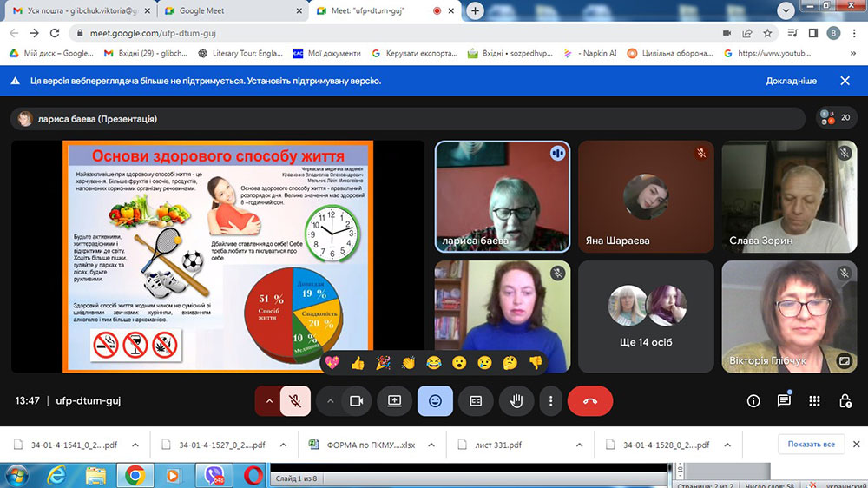
Task: Unmute the microphone
Action: coord(295,401)
